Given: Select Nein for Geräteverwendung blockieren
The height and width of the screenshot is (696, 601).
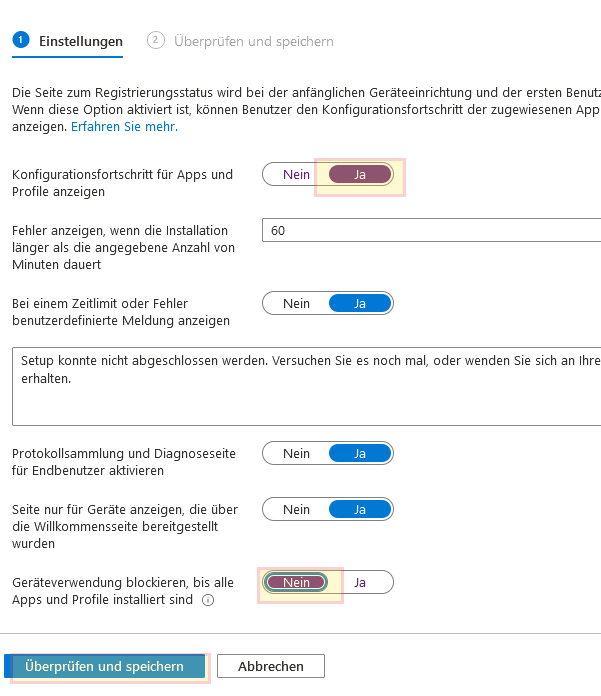Looking at the screenshot, I should (x=296, y=582).
